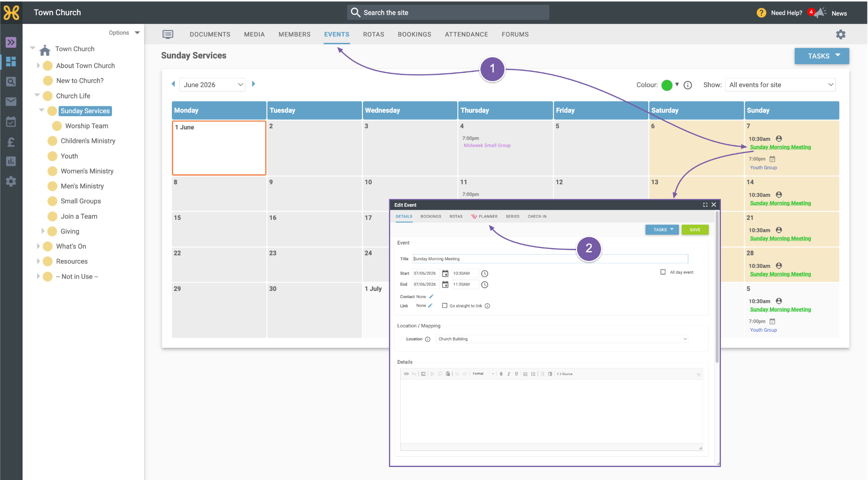Viewport: 868px width, 480px height.
Task: Click the start time clock icon
Action: 485,274
